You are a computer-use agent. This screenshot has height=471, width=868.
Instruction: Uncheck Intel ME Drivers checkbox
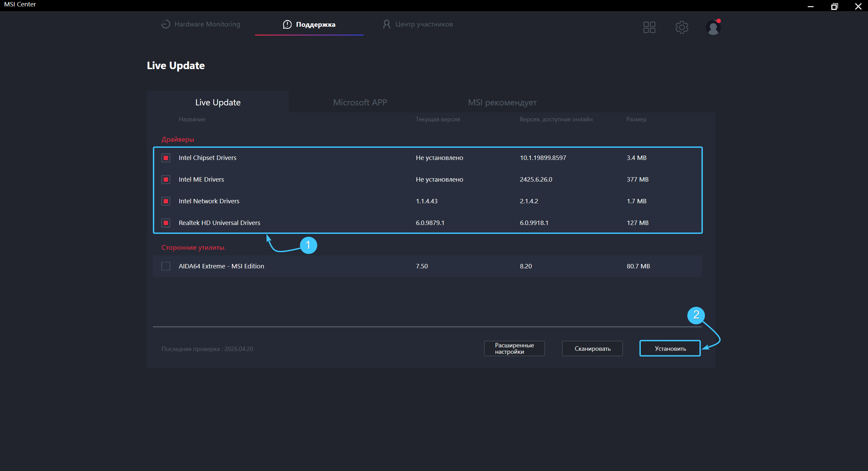166,180
